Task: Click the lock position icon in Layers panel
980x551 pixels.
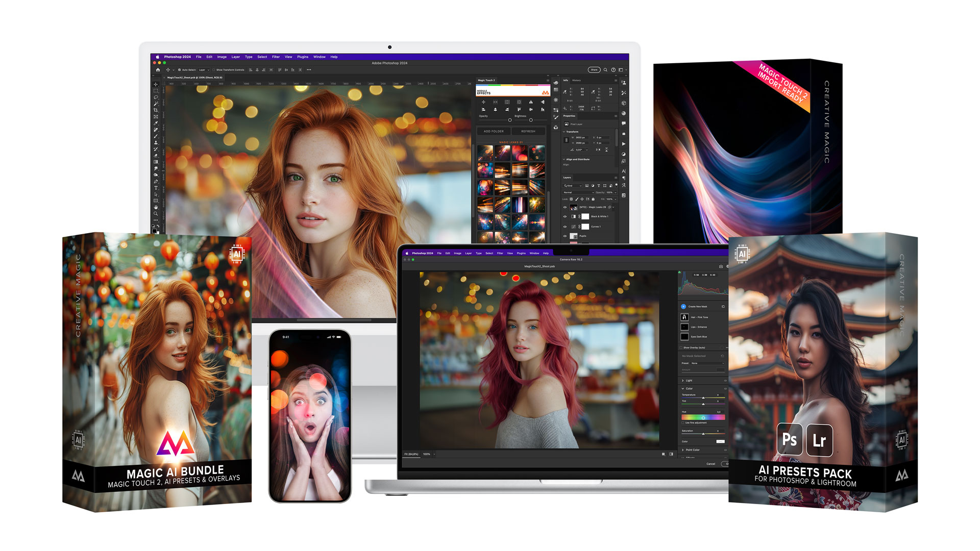Action: [582, 199]
